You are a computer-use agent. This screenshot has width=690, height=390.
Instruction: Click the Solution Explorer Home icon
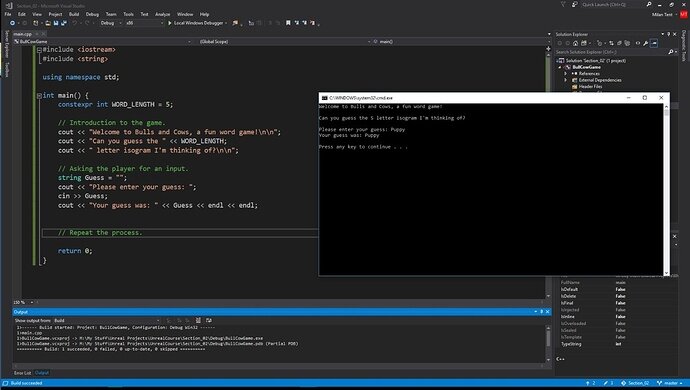point(576,43)
